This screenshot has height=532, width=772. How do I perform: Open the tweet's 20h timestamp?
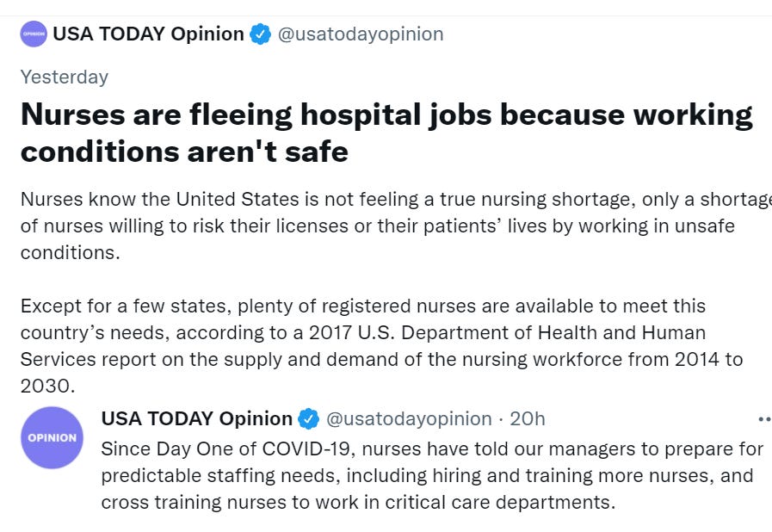point(528,418)
